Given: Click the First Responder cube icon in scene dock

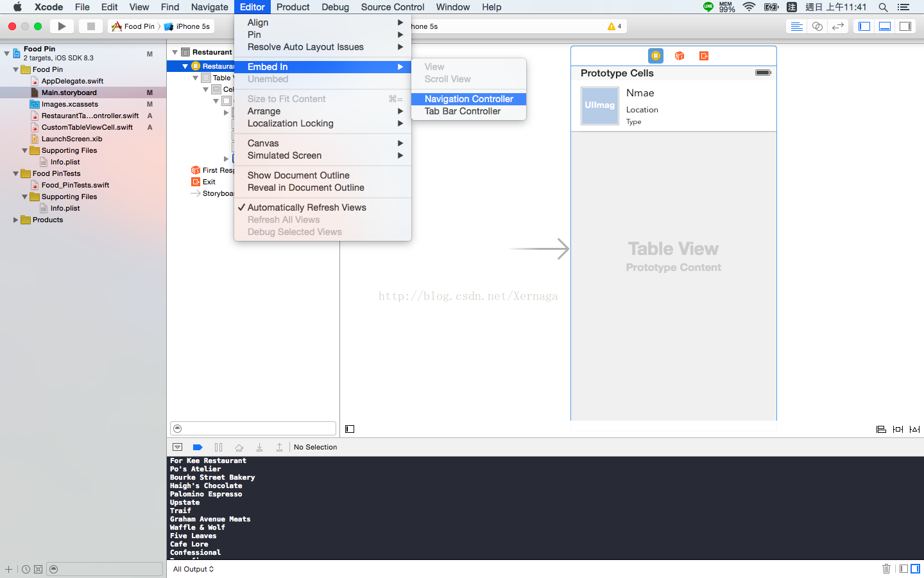Looking at the screenshot, I should pyautogui.click(x=680, y=56).
